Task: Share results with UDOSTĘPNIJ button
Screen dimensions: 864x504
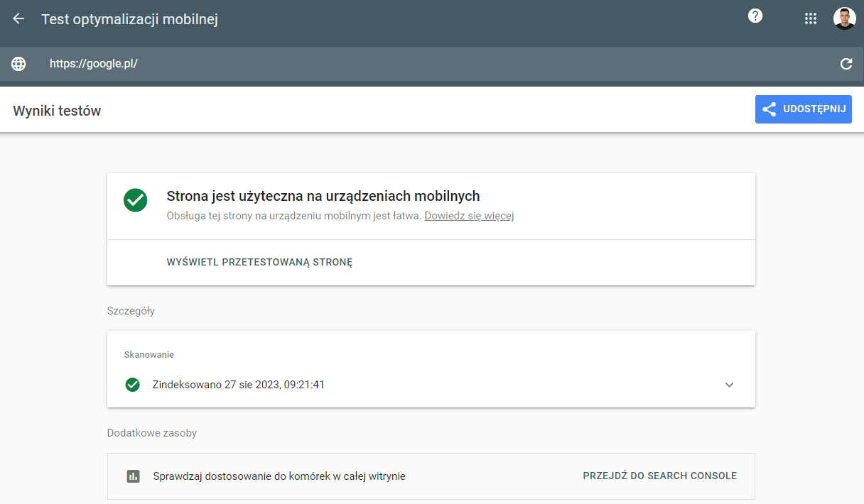Action: [803, 109]
